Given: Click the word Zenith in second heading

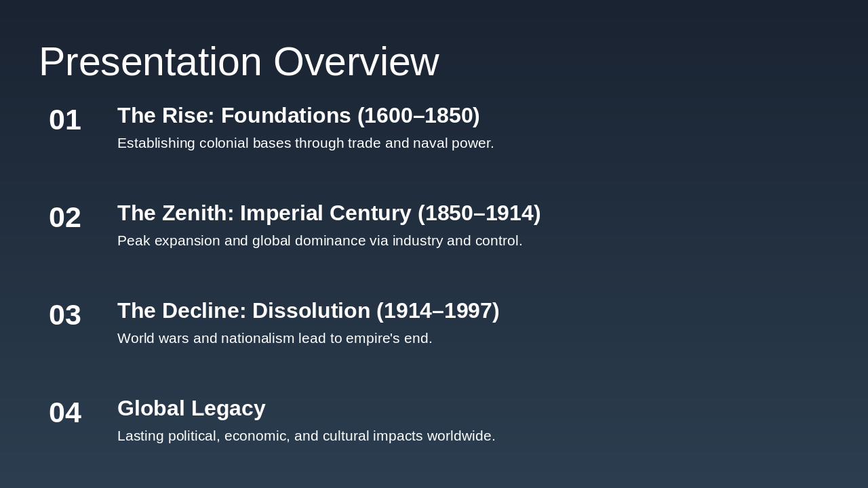Looking at the screenshot, I should tap(195, 213).
